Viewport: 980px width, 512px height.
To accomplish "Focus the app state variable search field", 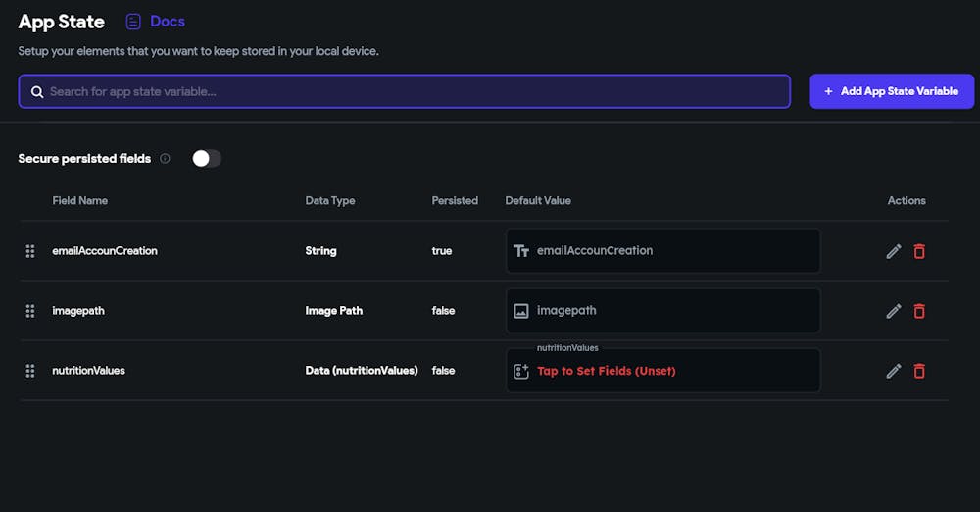I will coord(412,91).
